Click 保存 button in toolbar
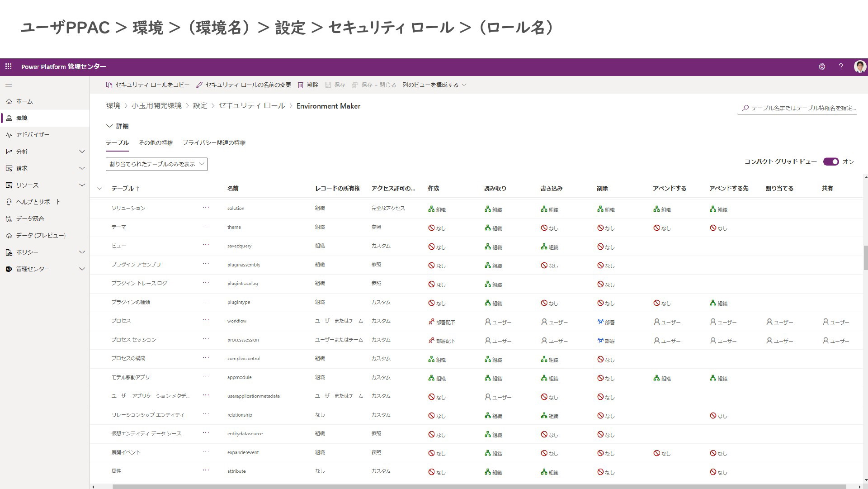The width and height of the screenshot is (868, 489). (x=335, y=85)
